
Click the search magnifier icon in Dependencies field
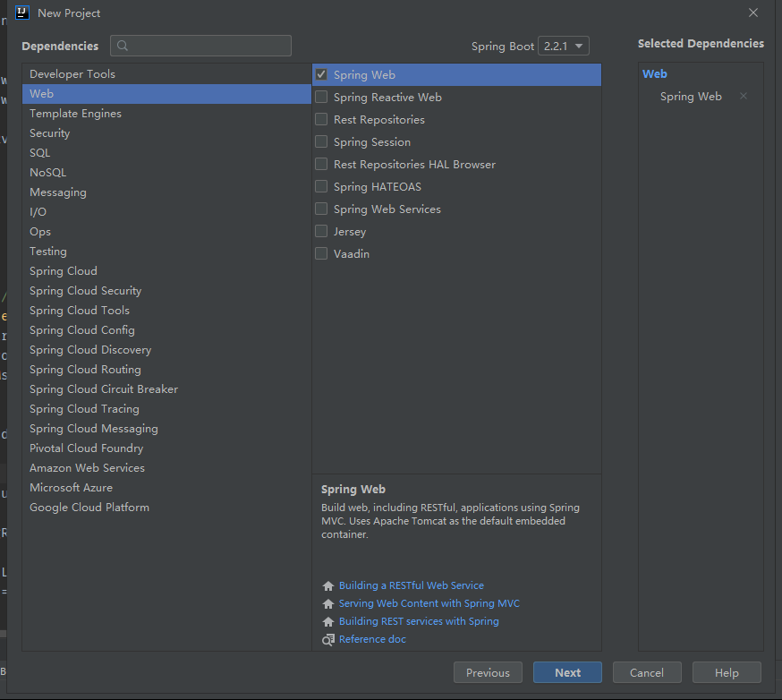[x=123, y=46]
